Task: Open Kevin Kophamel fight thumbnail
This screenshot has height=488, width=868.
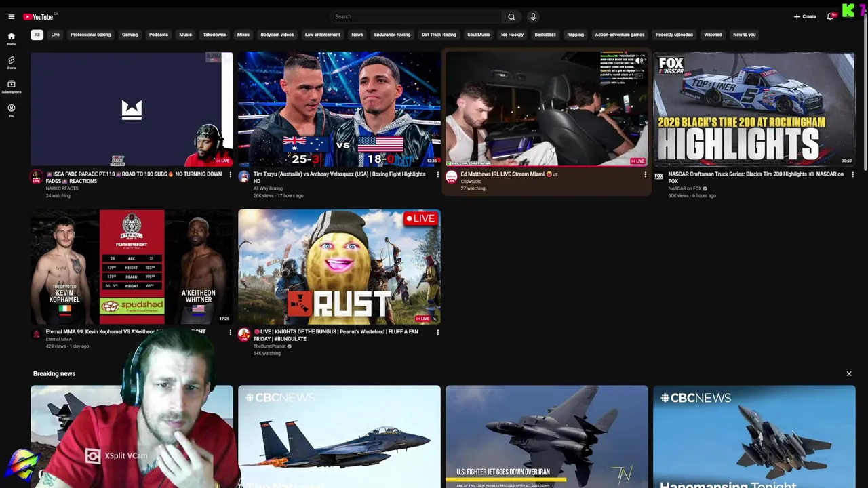Action: [132, 267]
